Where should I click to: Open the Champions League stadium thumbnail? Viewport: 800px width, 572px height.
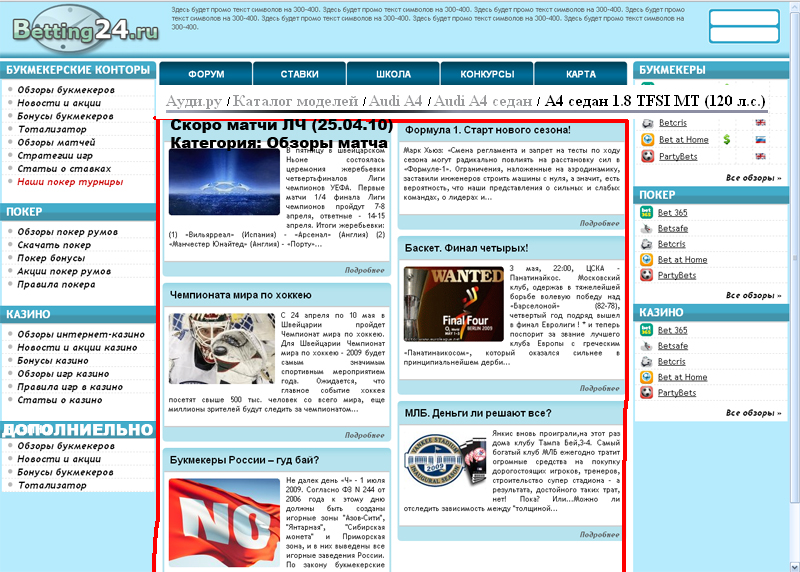(x=224, y=182)
